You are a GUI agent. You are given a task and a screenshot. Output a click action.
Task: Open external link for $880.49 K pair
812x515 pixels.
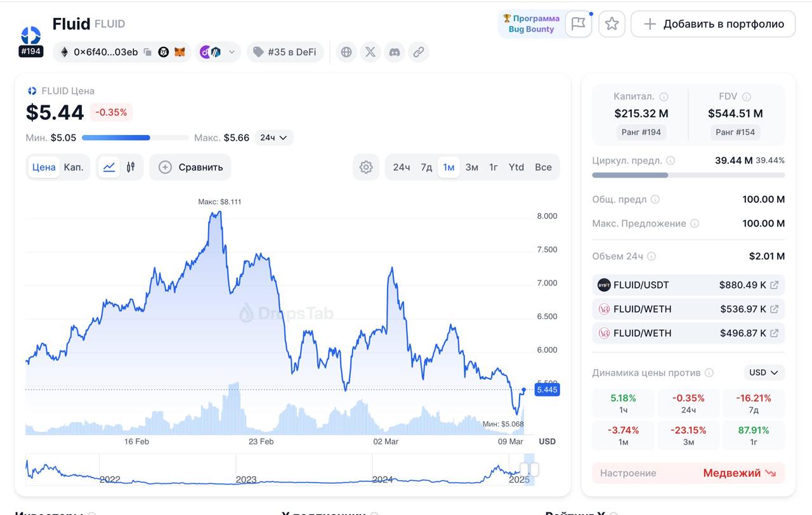tap(774, 285)
